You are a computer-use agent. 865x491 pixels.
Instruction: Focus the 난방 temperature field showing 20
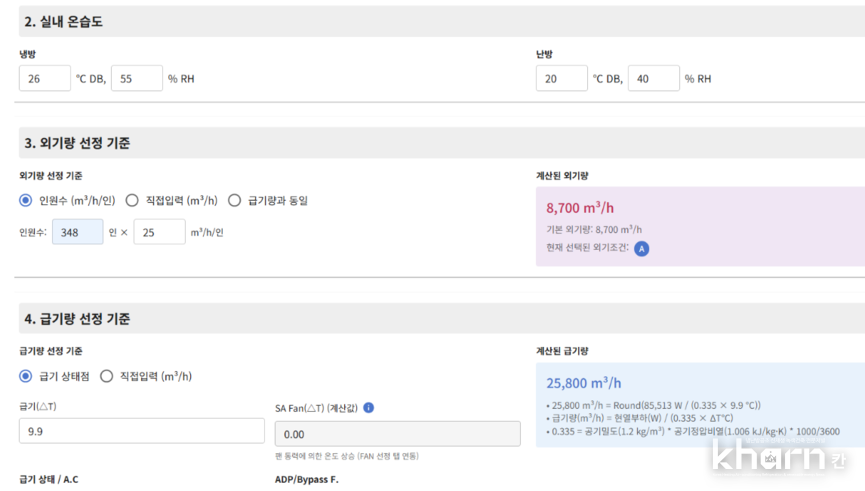click(x=561, y=78)
